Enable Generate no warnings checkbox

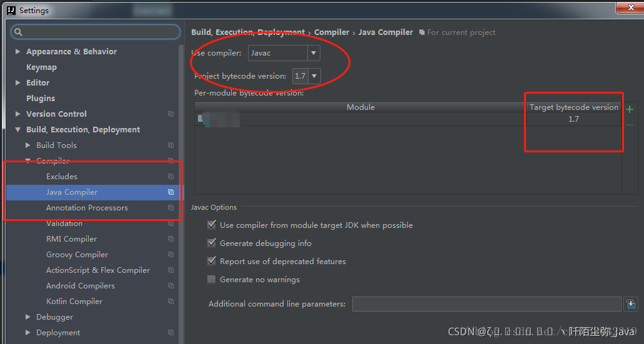click(x=212, y=279)
